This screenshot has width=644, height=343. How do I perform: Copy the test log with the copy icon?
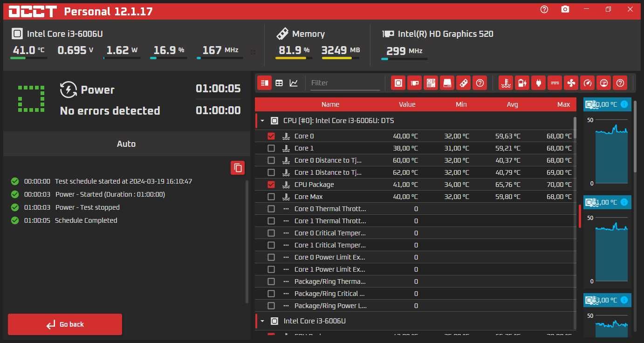point(238,168)
